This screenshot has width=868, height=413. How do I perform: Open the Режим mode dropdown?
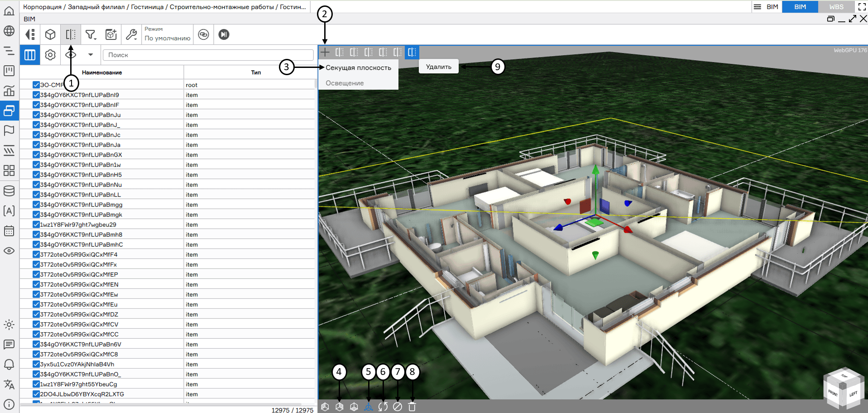[x=167, y=34]
